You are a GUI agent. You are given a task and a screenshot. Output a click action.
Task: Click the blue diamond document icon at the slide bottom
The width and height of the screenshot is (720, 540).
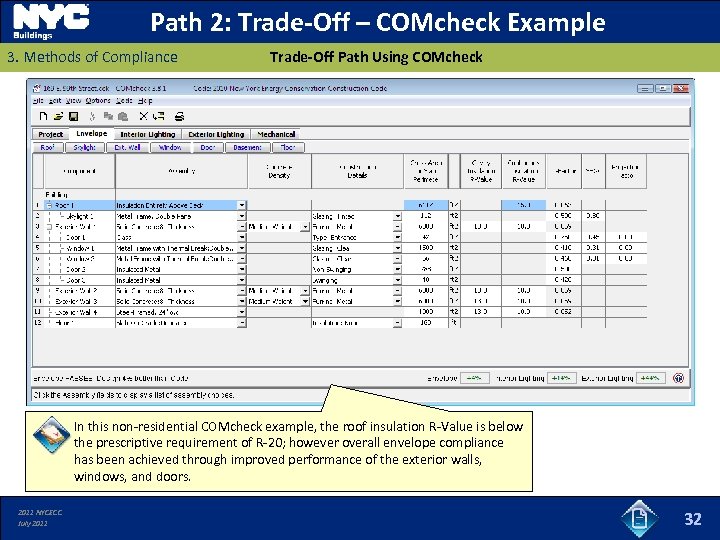coord(640,518)
